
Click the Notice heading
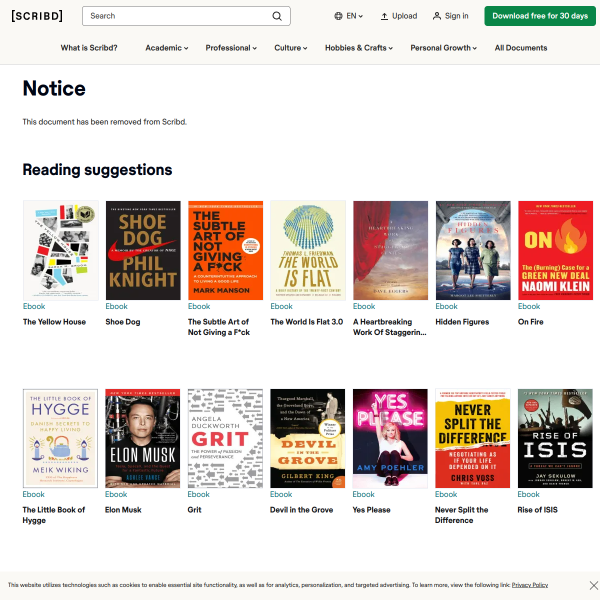pyautogui.click(x=54, y=88)
